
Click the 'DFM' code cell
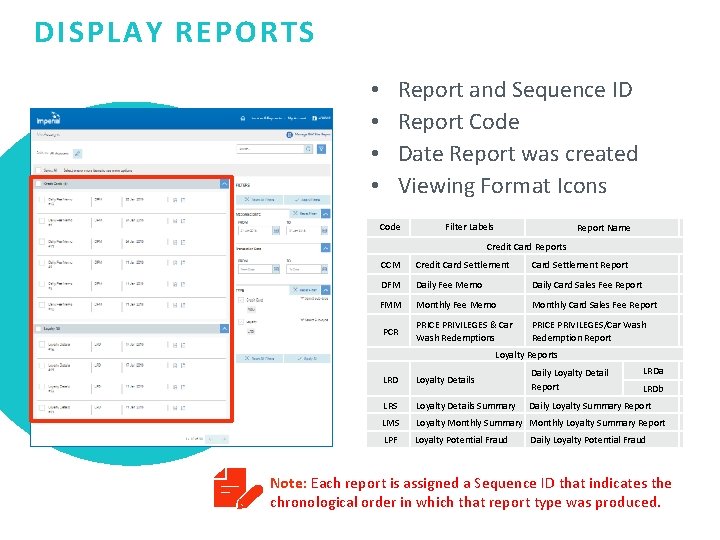pyautogui.click(x=390, y=285)
